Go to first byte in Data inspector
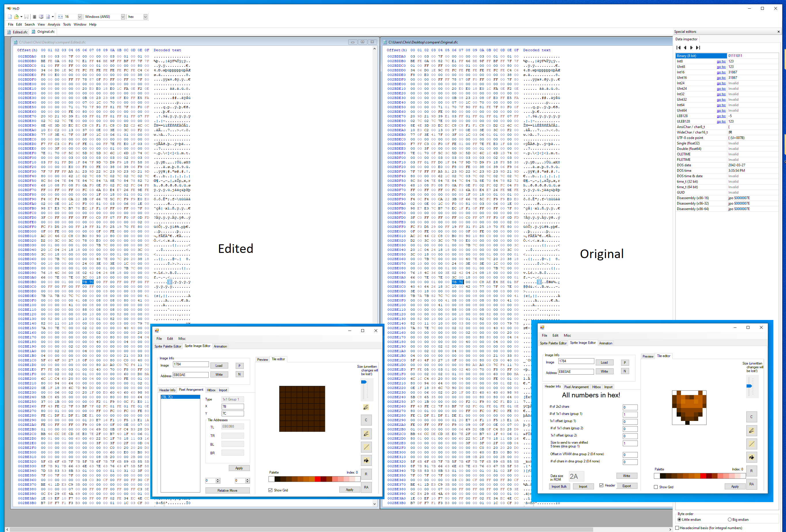This screenshot has height=532, width=786. 678,48
